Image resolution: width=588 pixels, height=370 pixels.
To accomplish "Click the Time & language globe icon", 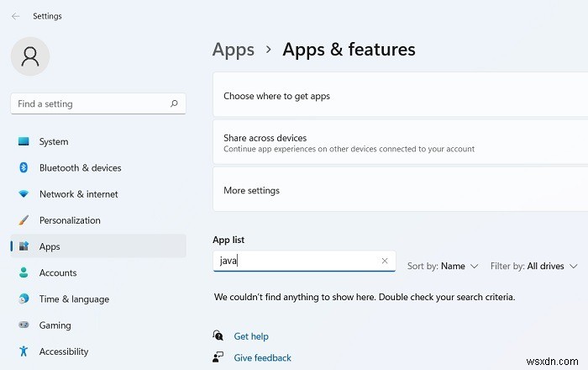I will [24, 299].
